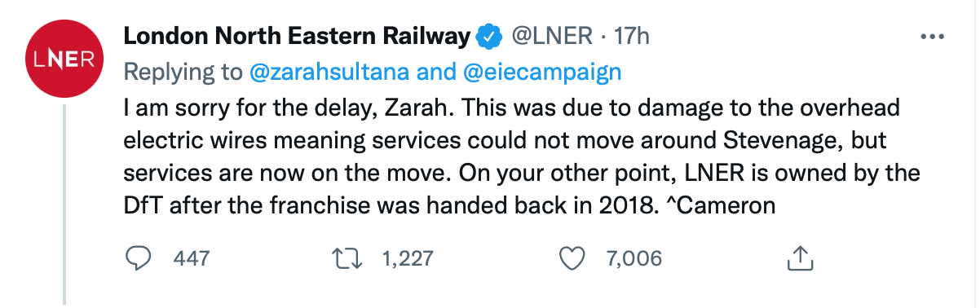Click the 7,006 likes count
Image resolution: width=980 pixels, height=308 pixels.
click(634, 259)
